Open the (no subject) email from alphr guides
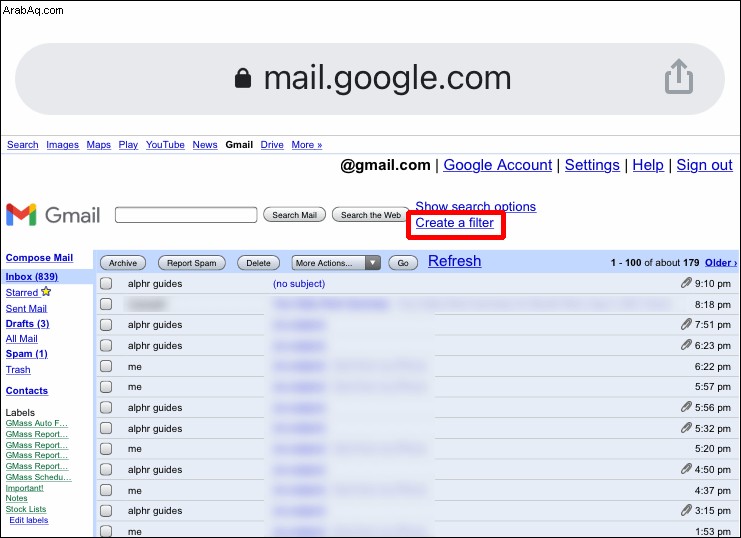The width and height of the screenshot is (741, 538). [x=299, y=284]
